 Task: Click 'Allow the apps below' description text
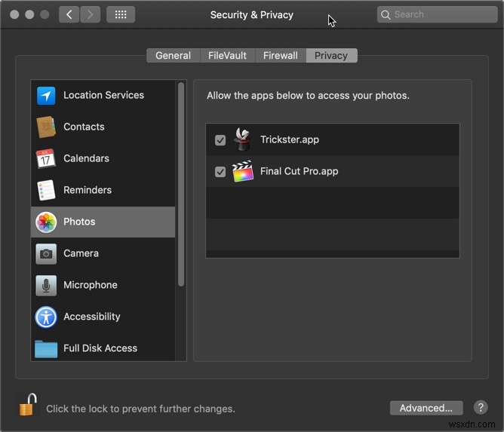[308, 96]
